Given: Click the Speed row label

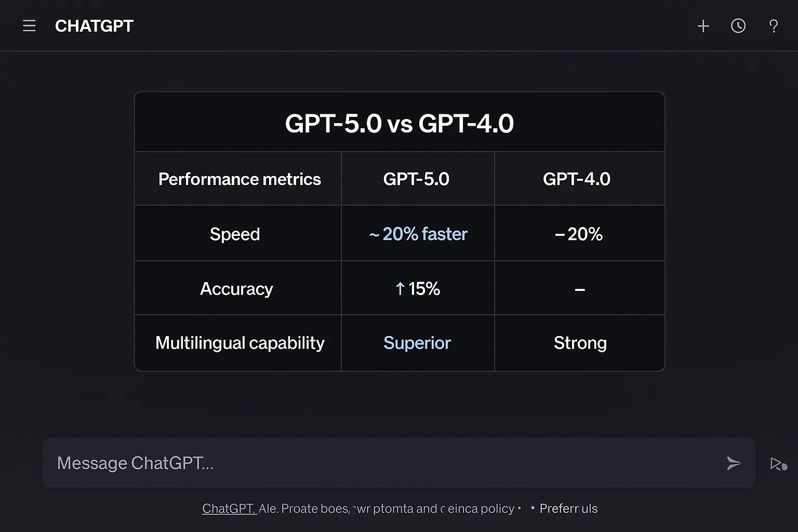Looking at the screenshot, I should (235, 234).
